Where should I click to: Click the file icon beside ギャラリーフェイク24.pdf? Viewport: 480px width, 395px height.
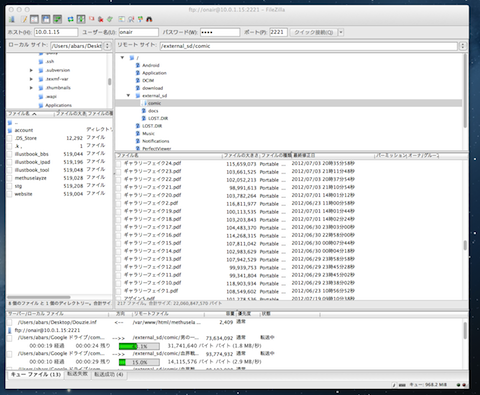[118, 163]
